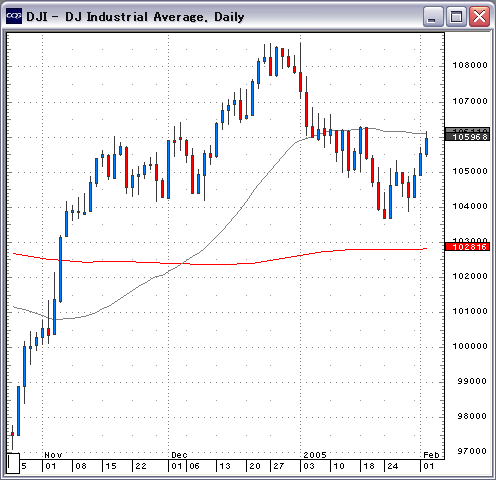This screenshot has height=480, width=496.
Task: Click the CQG icon in title bar
Action: (x=14, y=16)
